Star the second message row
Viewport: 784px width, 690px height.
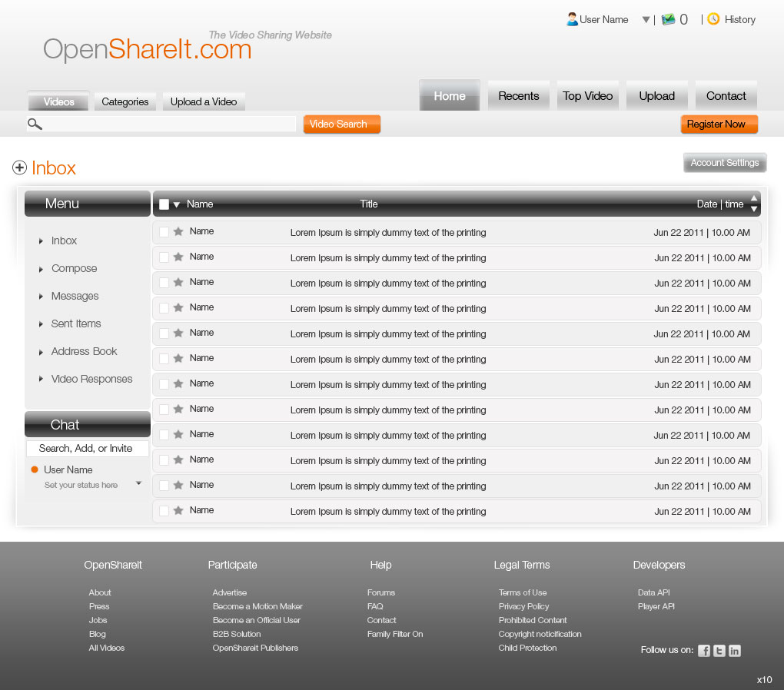pos(178,257)
